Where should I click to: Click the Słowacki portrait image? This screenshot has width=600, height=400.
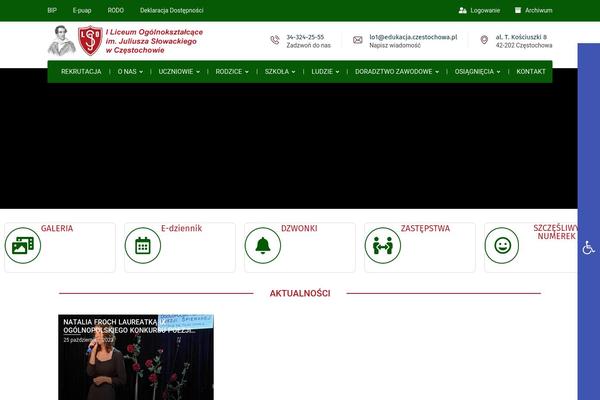pos(62,41)
